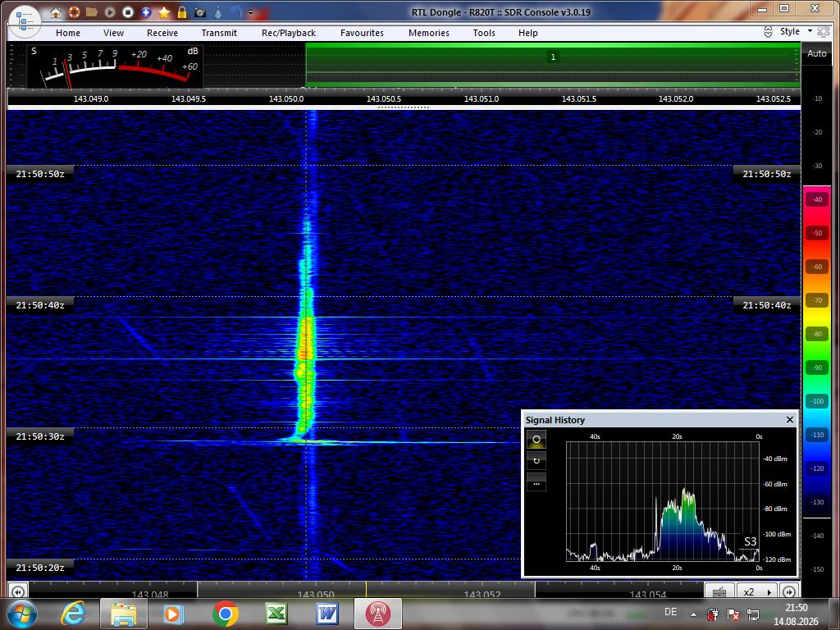
Task: Click the waterfall colour level scale bar
Action: point(817,351)
